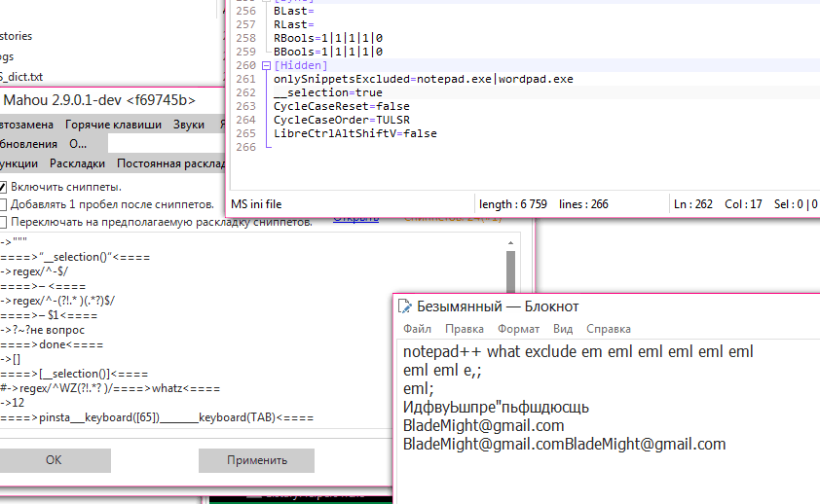The image size is (820, 504).
Task: Click 'length : 6 759' in the status bar
Action: point(513,204)
